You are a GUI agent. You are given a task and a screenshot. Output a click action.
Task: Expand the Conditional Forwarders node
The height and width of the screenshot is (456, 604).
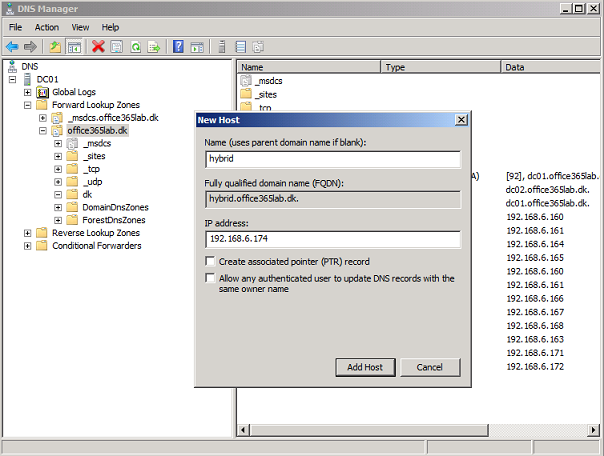pos(27,246)
